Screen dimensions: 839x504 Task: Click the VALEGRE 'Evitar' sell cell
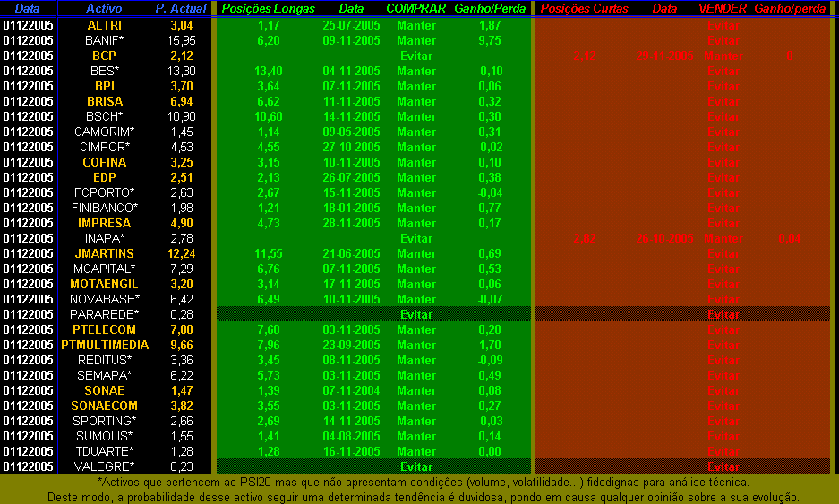(x=723, y=466)
